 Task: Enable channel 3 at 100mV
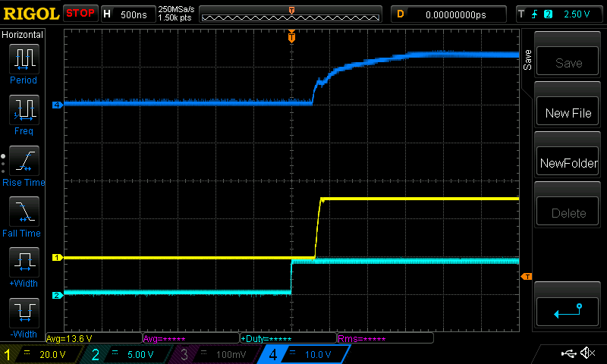pyautogui.click(x=218, y=354)
